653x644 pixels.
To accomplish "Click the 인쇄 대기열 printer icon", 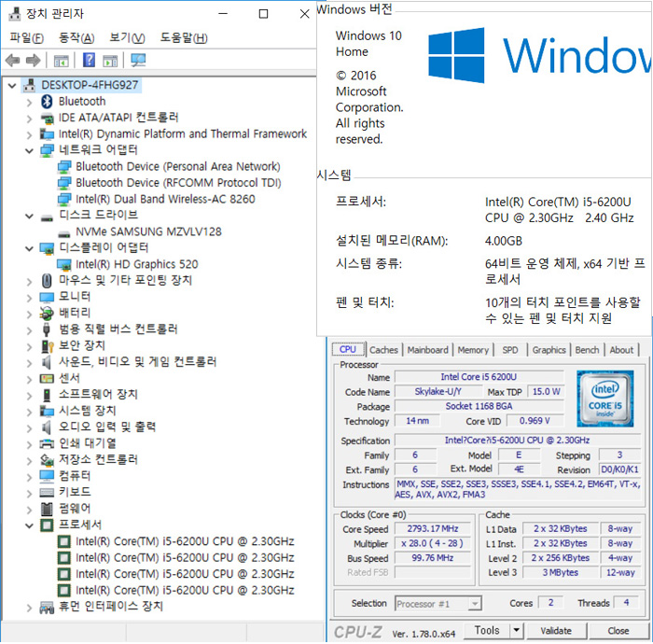I will tap(47, 443).
